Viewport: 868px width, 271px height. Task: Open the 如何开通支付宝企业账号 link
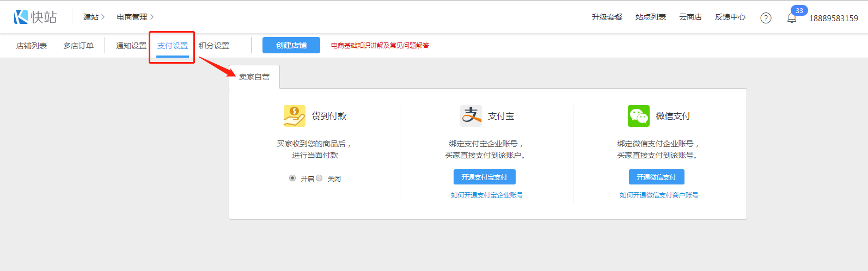click(487, 195)
